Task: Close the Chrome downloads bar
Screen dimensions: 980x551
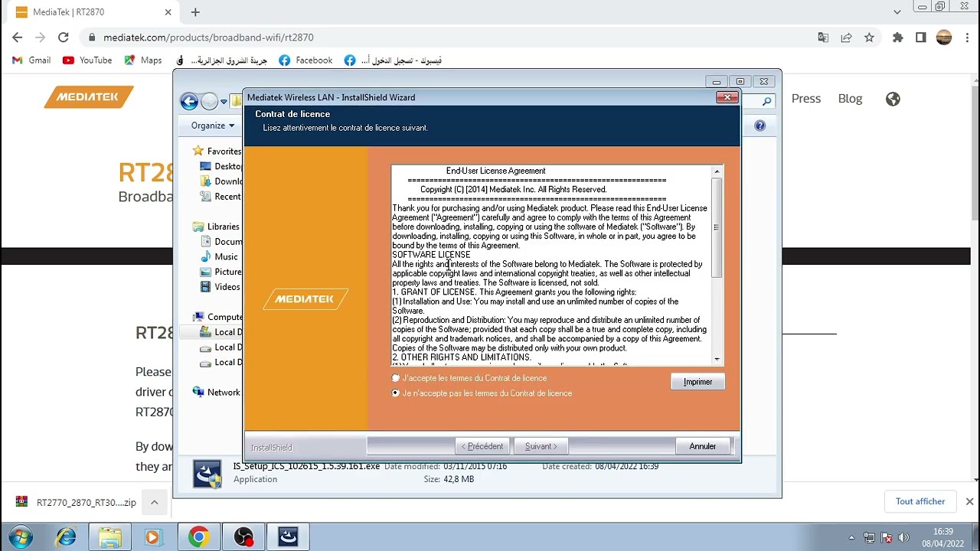Action: coord(969,502)
